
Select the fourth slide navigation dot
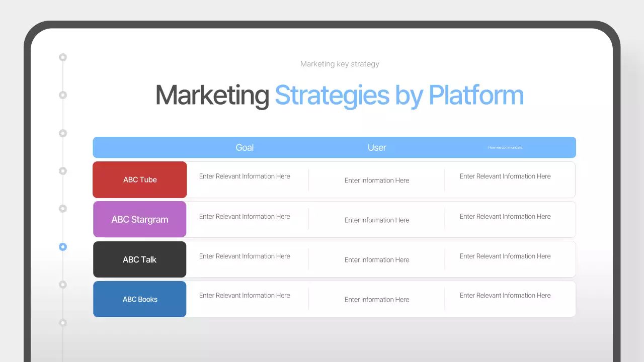(x=63, y=170)
